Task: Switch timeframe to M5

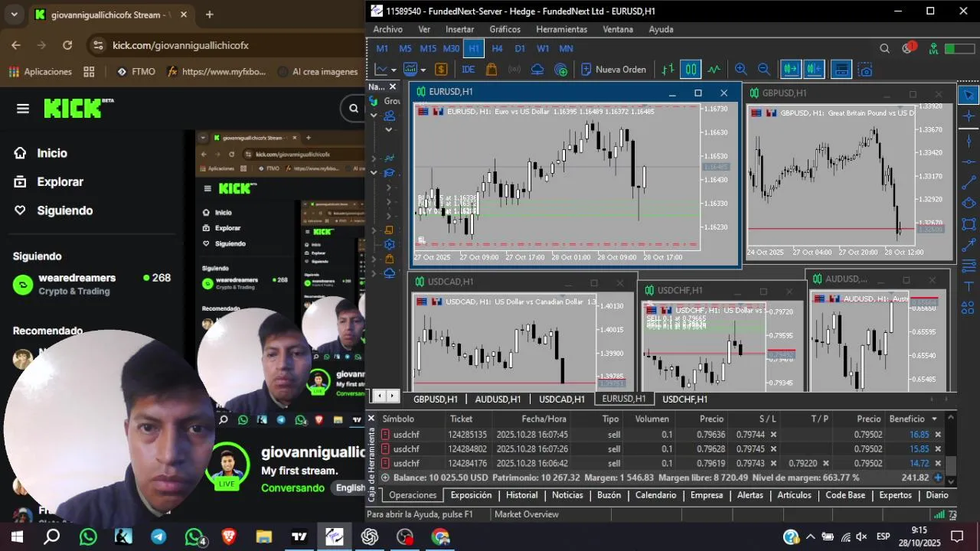Action: click(405, 48)
